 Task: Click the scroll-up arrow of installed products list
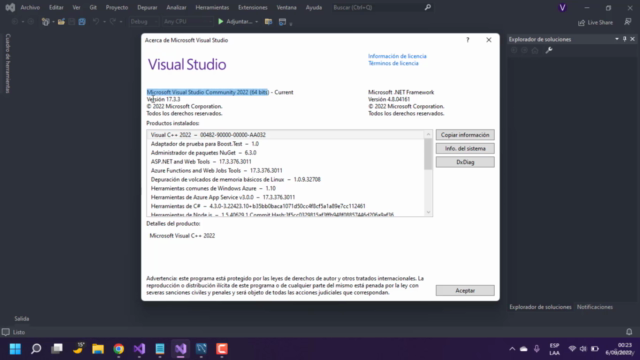[x=428, y=134]
